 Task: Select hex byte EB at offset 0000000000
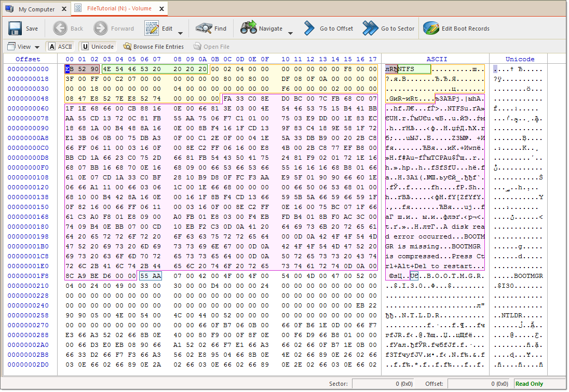(x=69, y=69)
